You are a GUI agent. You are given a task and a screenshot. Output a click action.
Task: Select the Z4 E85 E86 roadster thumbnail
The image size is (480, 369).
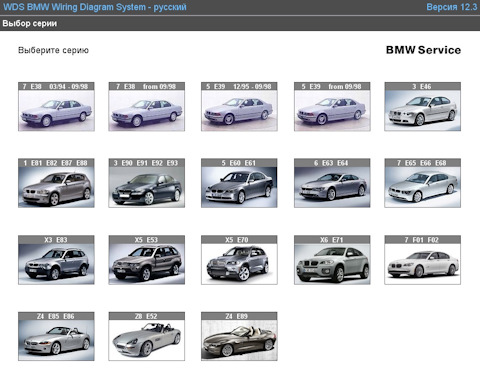click(56, 336)
